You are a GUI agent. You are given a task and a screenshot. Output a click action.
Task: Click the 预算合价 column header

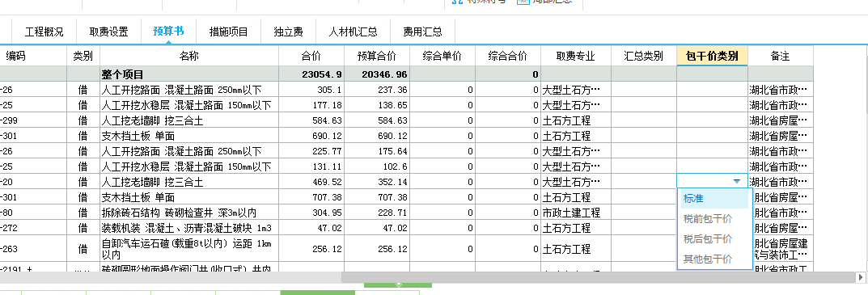[x=377, y=56]
